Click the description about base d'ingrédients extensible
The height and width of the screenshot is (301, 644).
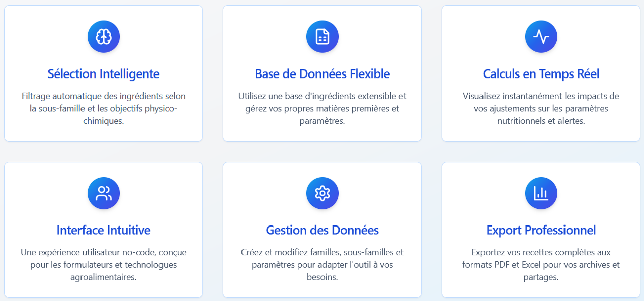(x=323, y=109)
